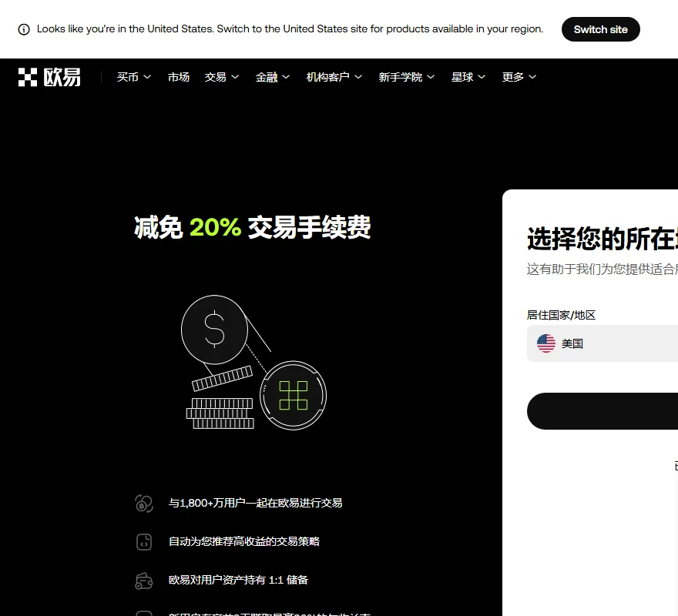
Task: Expand the 机构客户 dropdown menu
Action: coord(334,77)
